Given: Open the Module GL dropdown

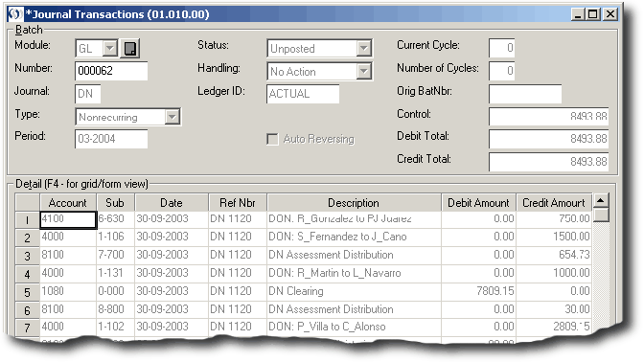Looking at the screenshot, I should (109, 49).
